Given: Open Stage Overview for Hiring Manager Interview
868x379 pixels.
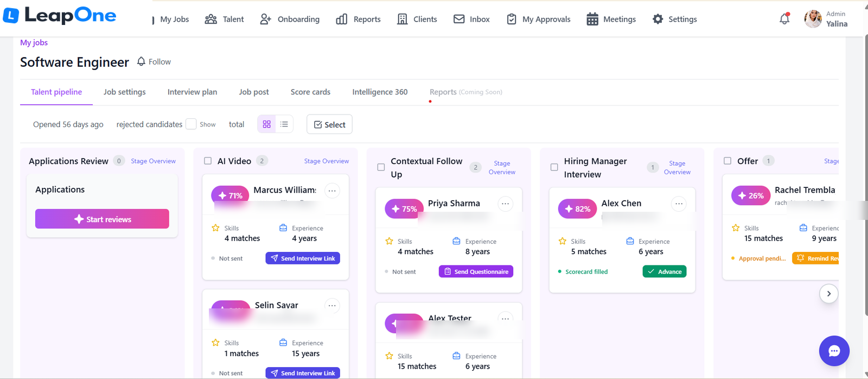Looking at the screenshot, I should coord(677,168).
